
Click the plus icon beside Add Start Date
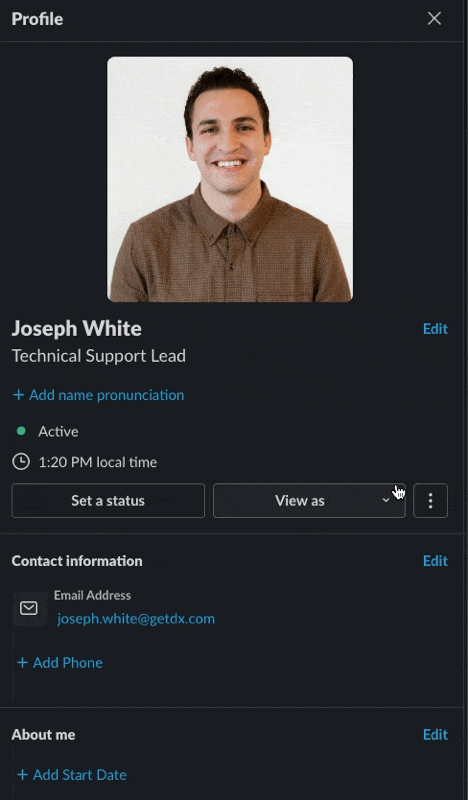click(x=22, y=774)
